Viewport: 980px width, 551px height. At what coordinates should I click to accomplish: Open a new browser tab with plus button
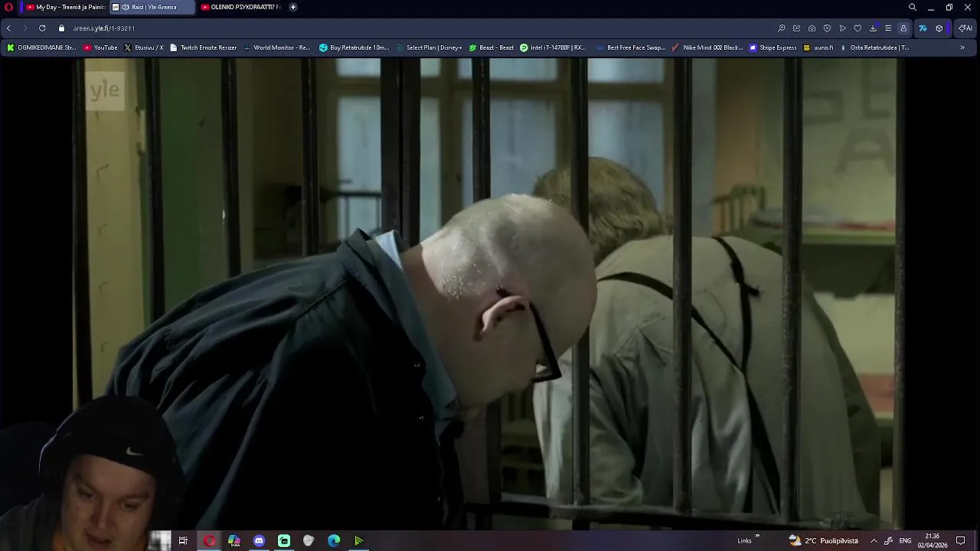coord(292,7)
